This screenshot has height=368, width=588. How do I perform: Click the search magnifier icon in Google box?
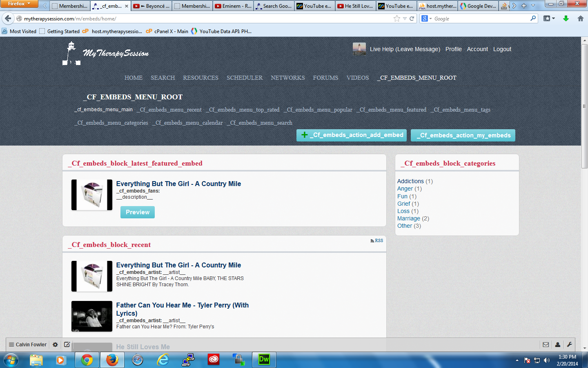533,18
